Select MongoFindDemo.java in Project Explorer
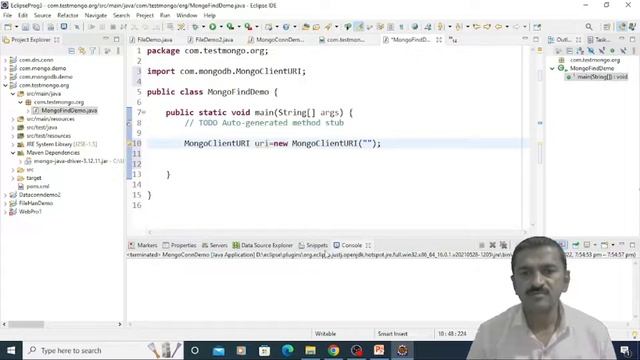The height and width of the screenshot is (360, 640). click(x=69, y=111)
